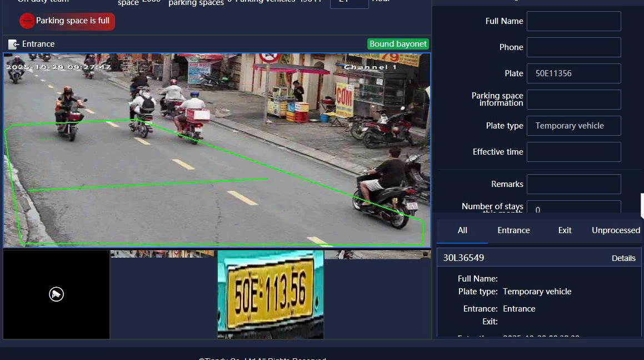Image resolution: width=644 pixels, height=360 pixels.
Task: Open the Plate type dropdown showing Temporary vehicle
Action: 573,126
